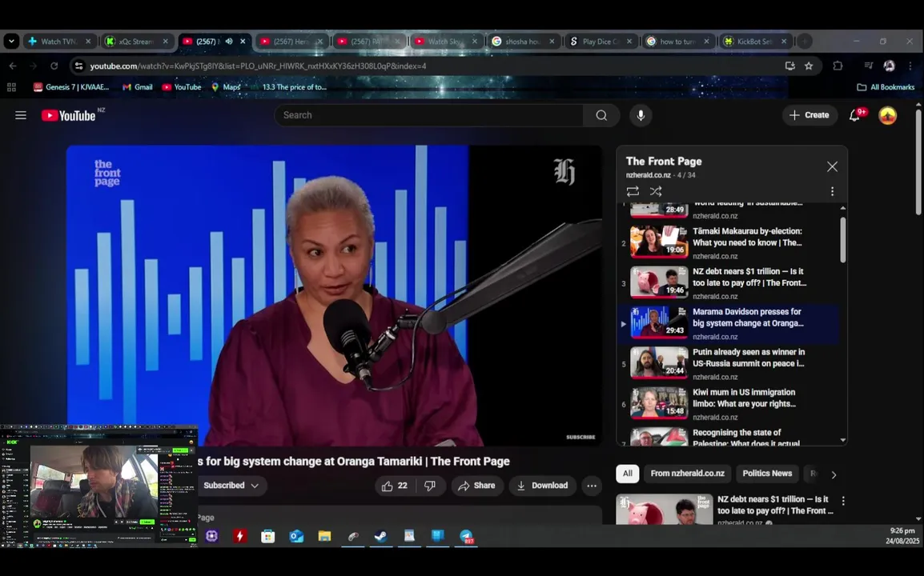Open Maps bookmark
The image size is (924, 576).
pos(226,87)
